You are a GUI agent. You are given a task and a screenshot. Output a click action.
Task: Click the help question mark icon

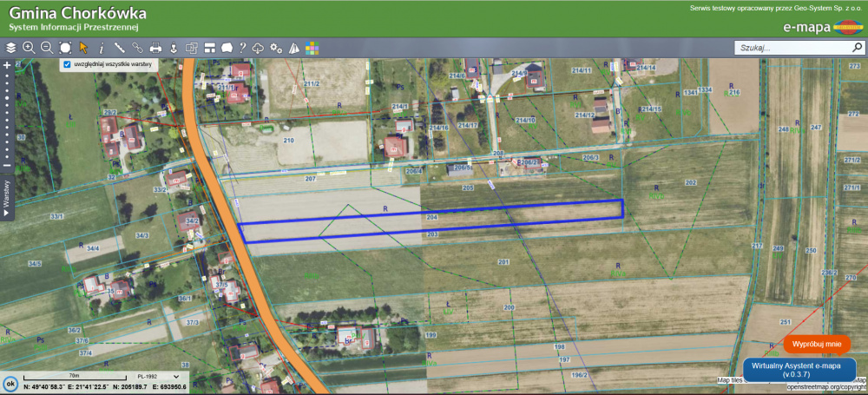243,48
